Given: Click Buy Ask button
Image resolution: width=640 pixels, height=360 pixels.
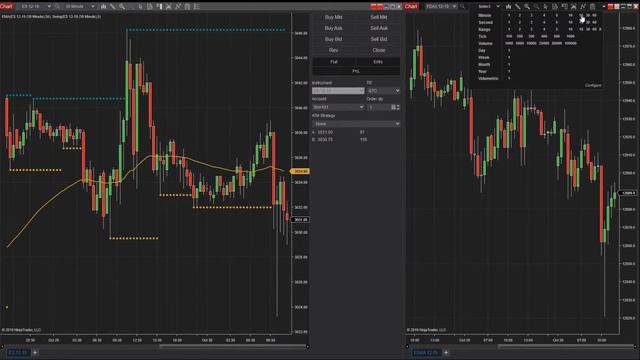Looking at the screenshot, I should click(333, 28).
